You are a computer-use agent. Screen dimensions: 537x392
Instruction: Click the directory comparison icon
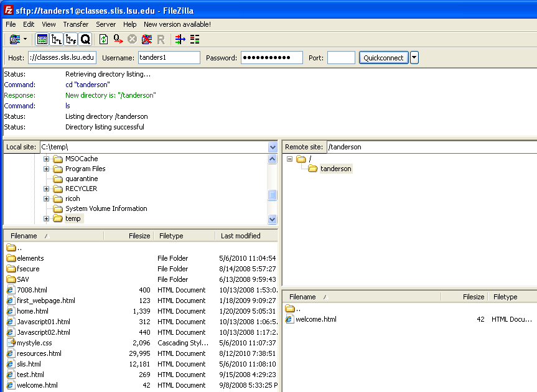[x=195, y=39]
